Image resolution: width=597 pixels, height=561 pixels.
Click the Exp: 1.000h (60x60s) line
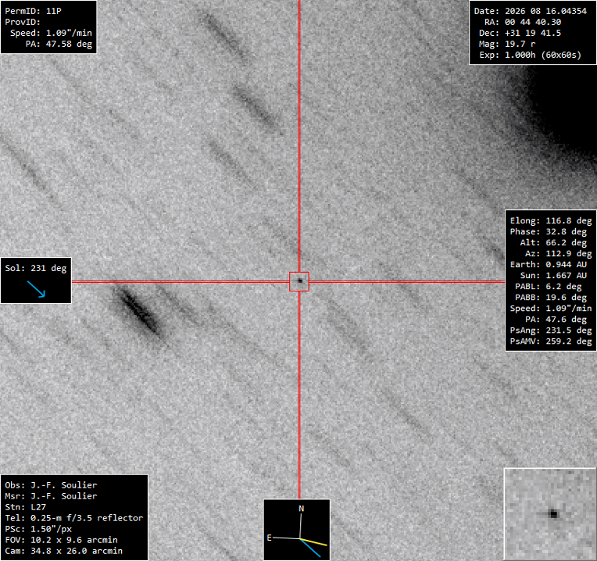coord(530,55)
